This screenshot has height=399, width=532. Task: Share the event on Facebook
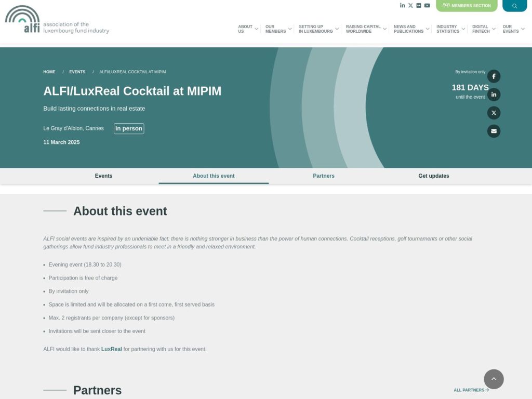(493, 76)
